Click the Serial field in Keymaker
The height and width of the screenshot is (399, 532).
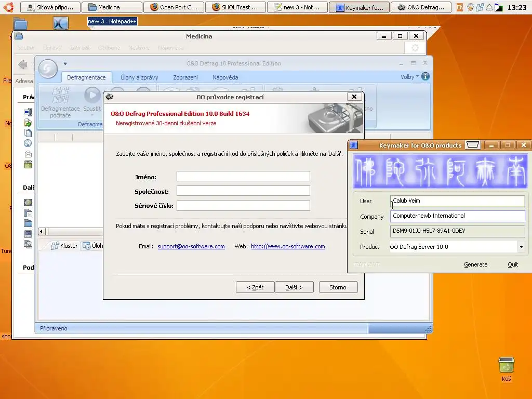[457, 231]
